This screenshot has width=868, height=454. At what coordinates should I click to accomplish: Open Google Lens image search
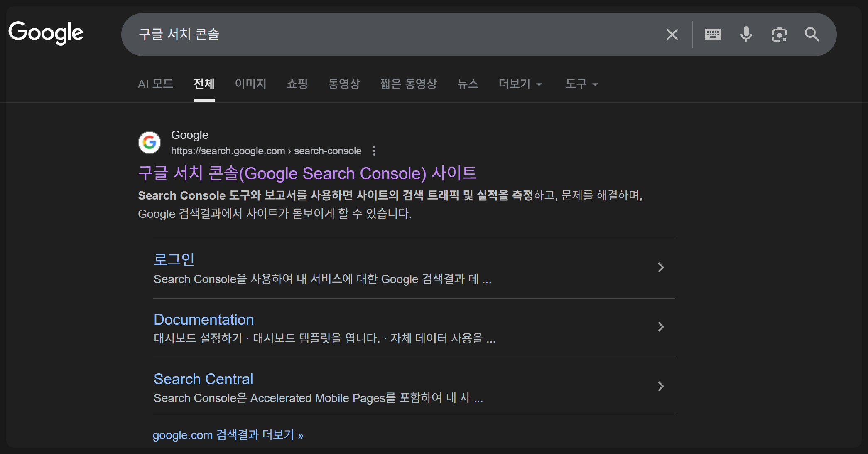[779, 35]
